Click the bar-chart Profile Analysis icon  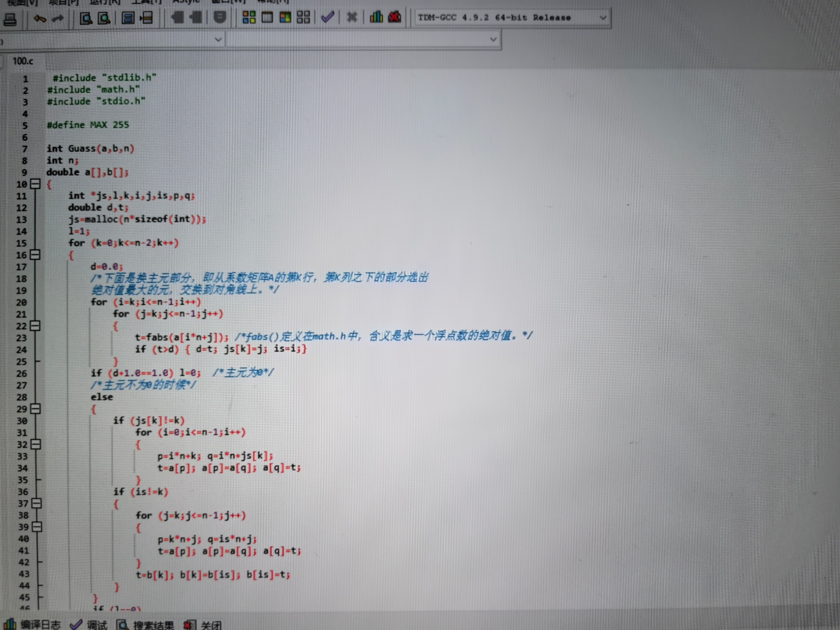pyautogui.click(x=376, y=17)
